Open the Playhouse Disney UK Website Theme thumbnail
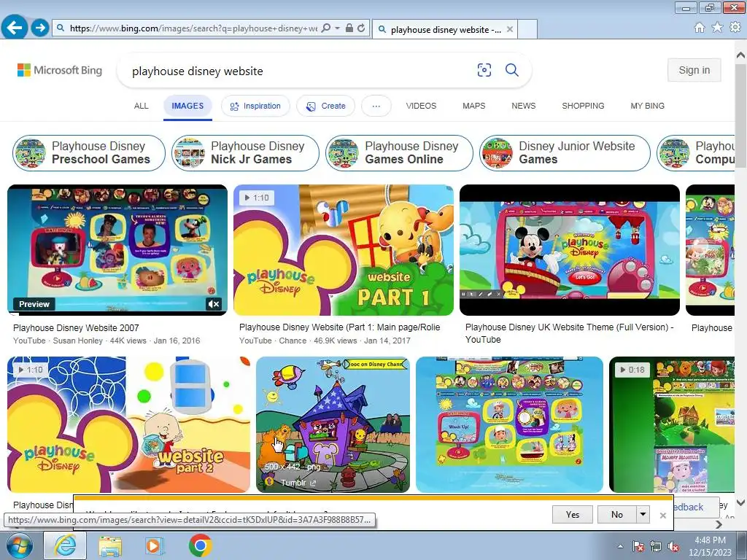Viewport: 747px width, 560px height. 569,250
